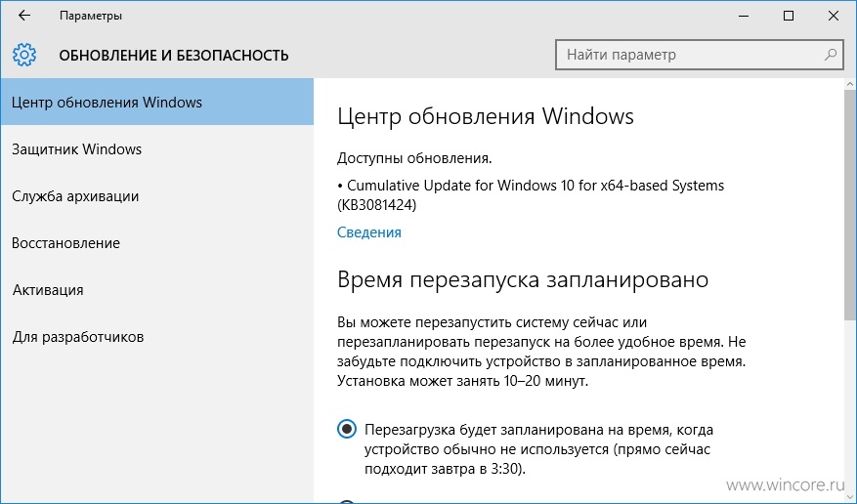
Task: Click the search magnifier icon
Action: pyautogui.click(x=831, y=55)
